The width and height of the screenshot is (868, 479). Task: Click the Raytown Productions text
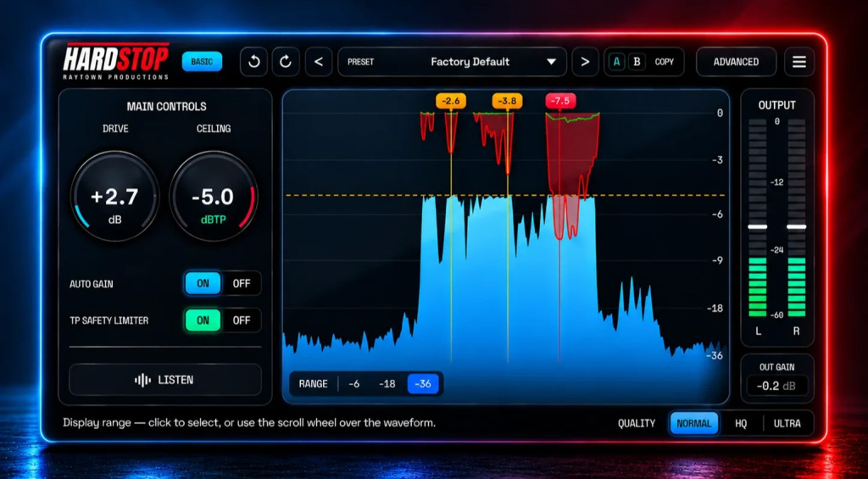tap(115, 77)
